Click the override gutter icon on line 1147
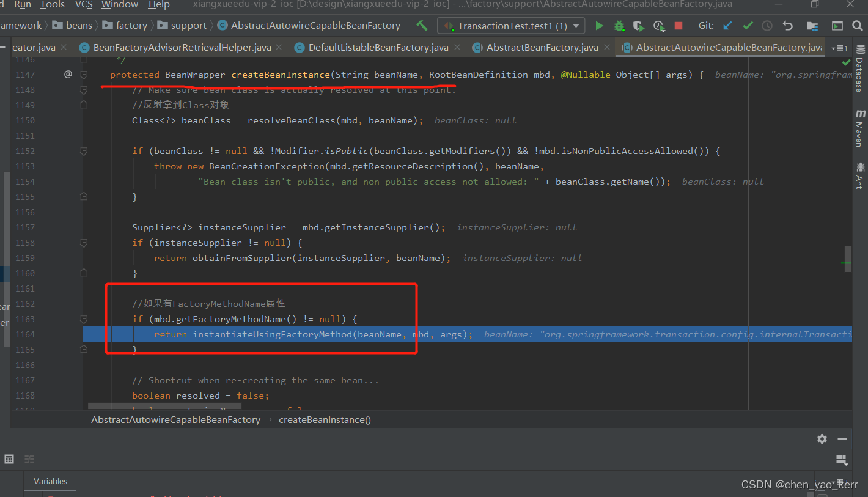The height and width of the screenshot is (497, 868). click(x=68, y=75)
